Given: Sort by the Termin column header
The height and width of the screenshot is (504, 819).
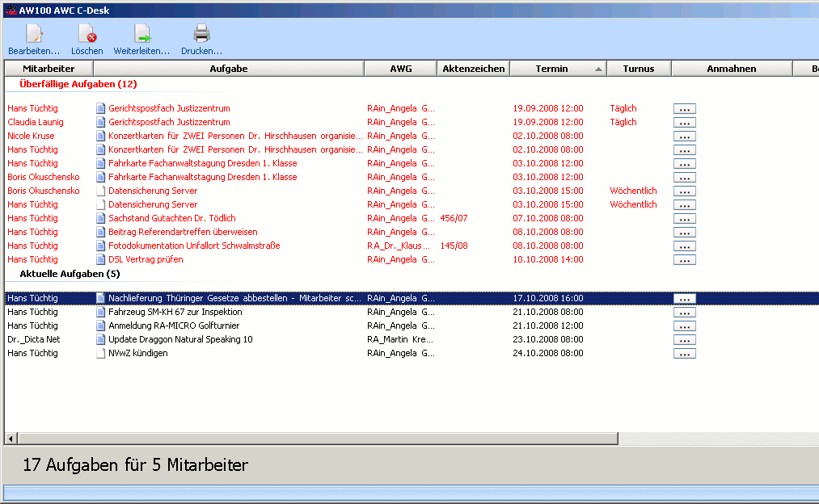Looking at the screenshot, I should pyautogui.click(x=551, y=69).
